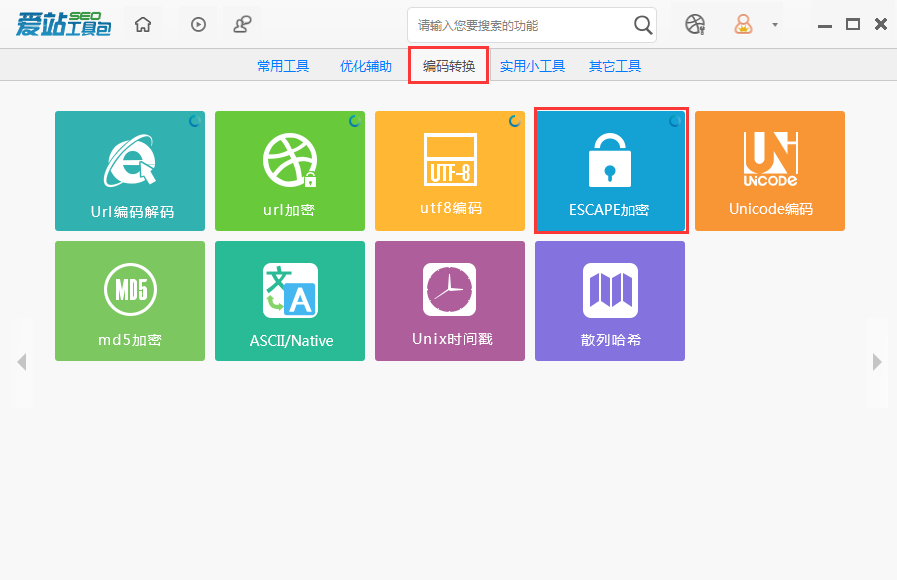Open the 散列哈希 tool
This screenshot has height=580, width=897.
tap(609, 300)
